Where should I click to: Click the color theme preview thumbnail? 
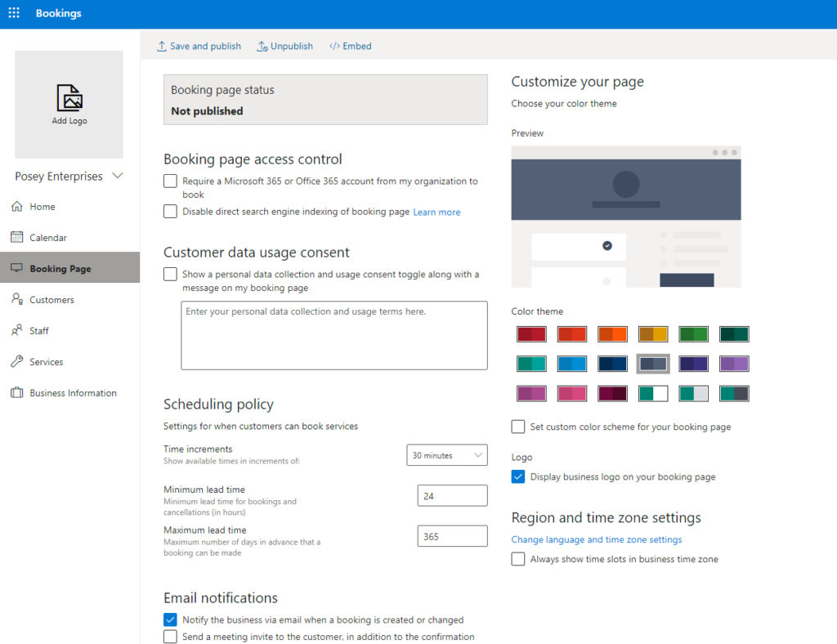pos(625,217)
